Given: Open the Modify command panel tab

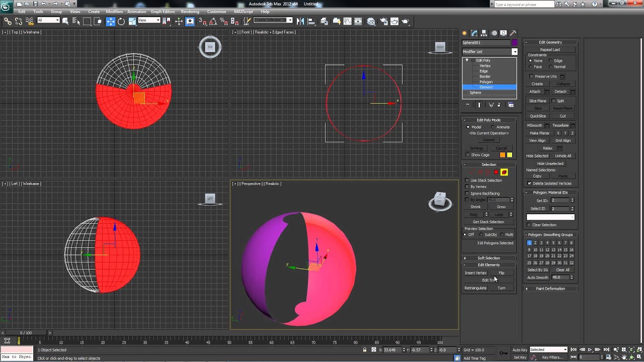Looking at the screenshot, I should [474, 33].
